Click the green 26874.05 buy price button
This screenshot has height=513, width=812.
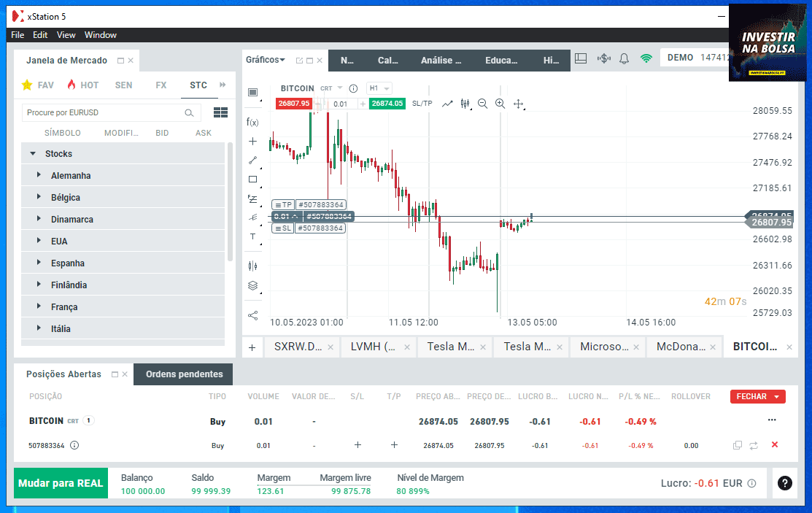(x=387, y=104)
